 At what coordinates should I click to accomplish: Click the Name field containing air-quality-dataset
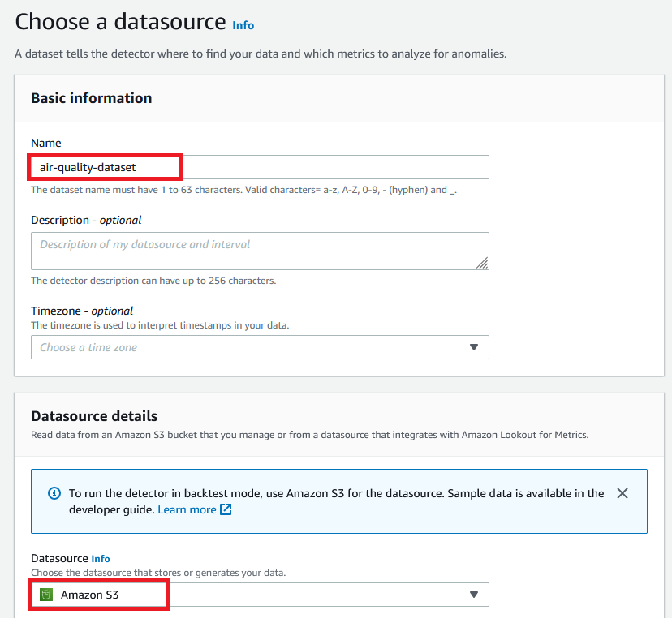[x=260, y=167]
